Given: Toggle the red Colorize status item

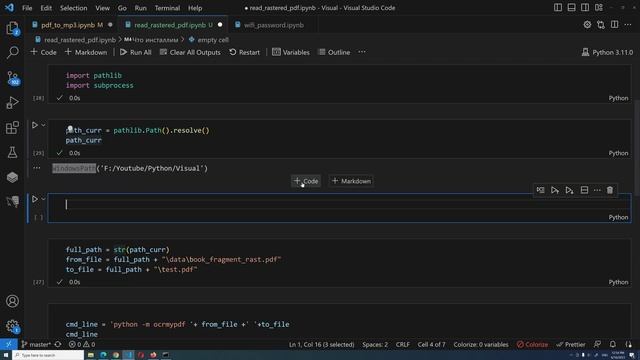Looking at the screenshot, I should pyautogui.click(x=532, y=344).
